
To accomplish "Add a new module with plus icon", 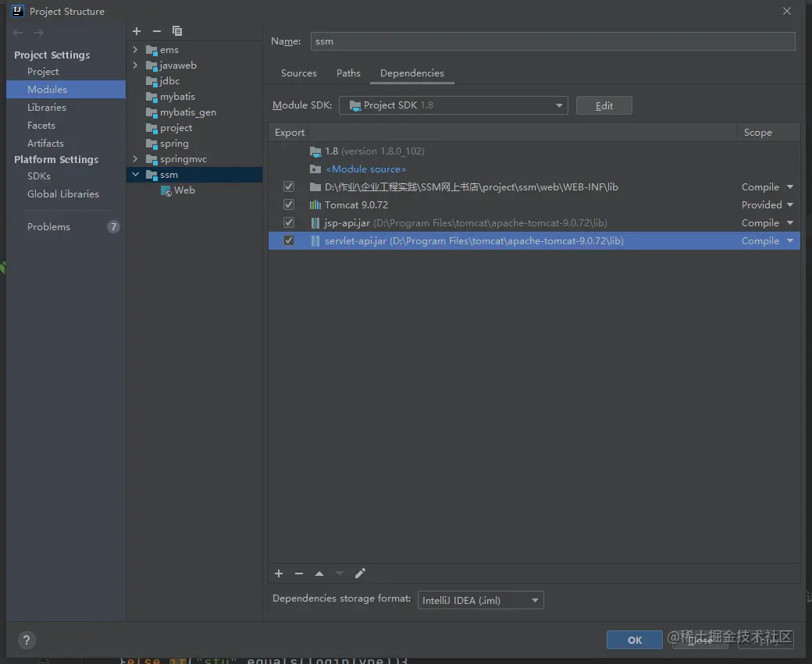I will click(137, 31).
